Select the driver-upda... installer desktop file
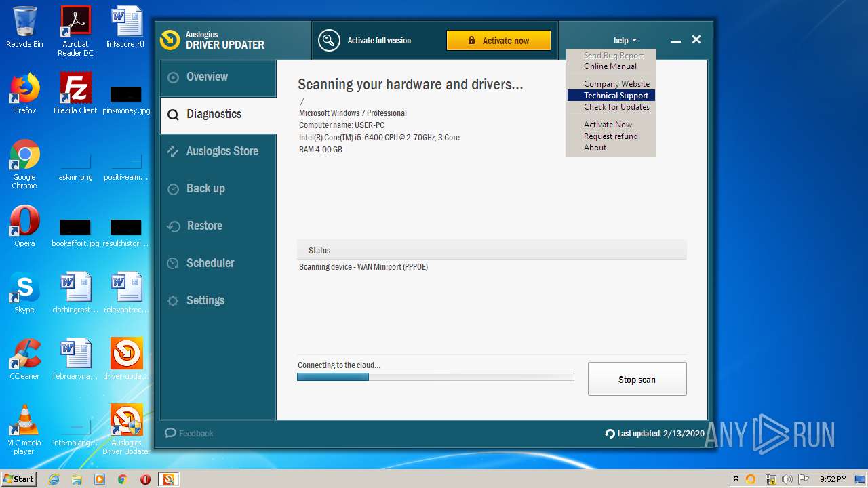This screenshot has width=868, height=488. (126, 359)
